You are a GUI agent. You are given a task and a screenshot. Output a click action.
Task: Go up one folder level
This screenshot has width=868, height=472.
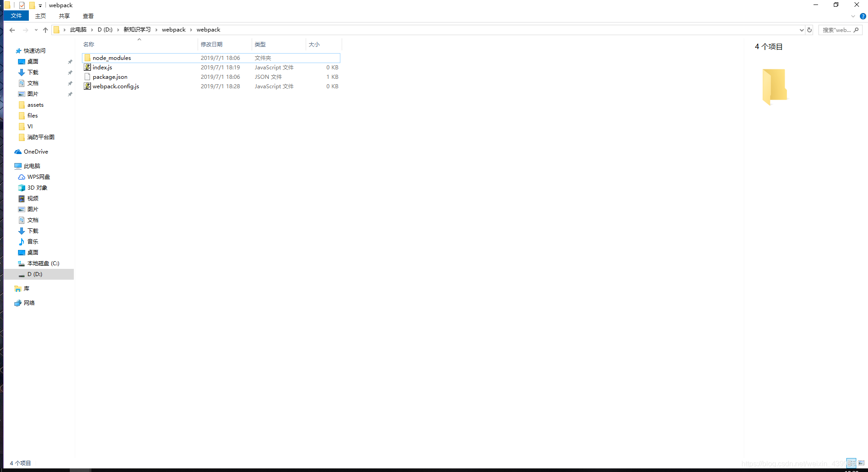click(45, 30)
